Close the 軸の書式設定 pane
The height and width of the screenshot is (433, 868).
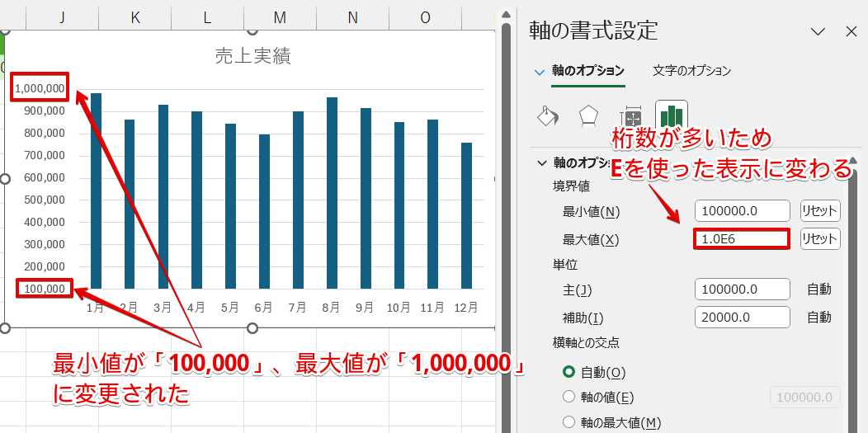[851, 31]
